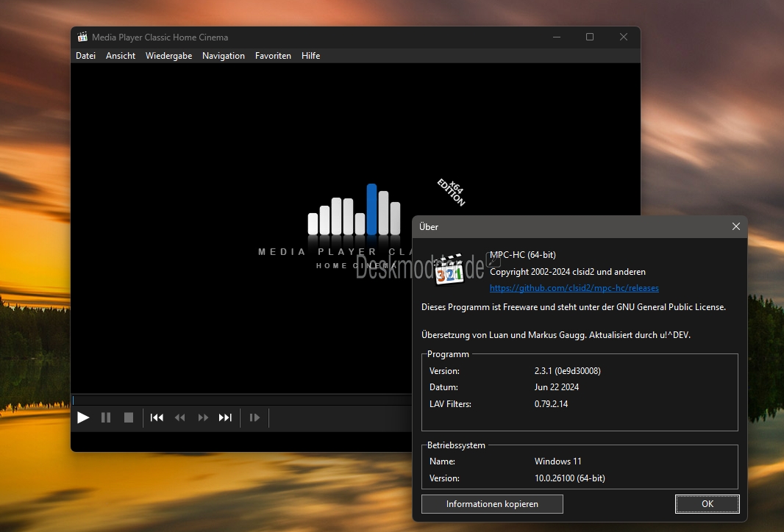The image size is (784, 532).
Task: Open the Datei menu
Action: (85, 56)
